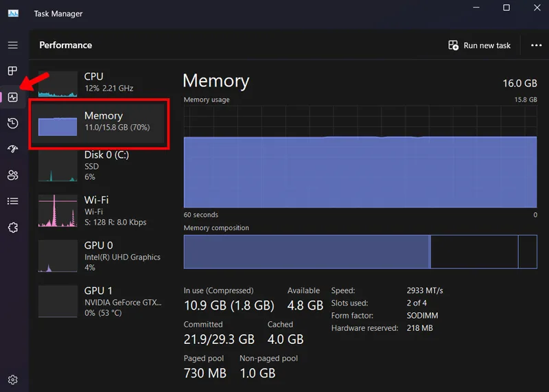Open the hamburger navigation menu
The image size is (549, 392).
13,45
